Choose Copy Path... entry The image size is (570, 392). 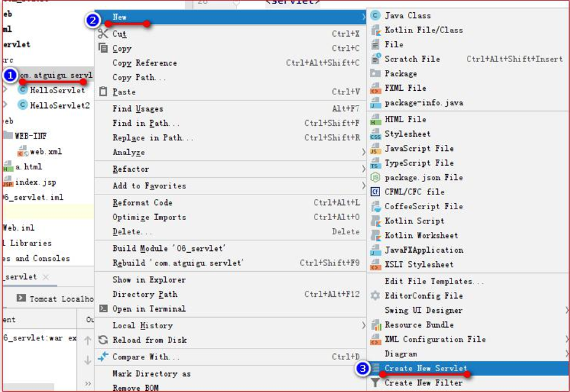pyautogui.click(x=230, y=77)
